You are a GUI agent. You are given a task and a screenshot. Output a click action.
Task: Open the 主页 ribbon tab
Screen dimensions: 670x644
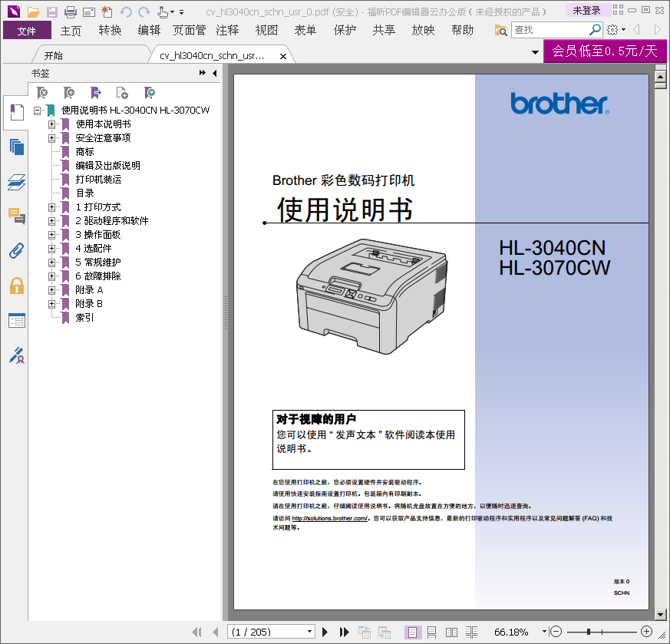click(71, 31)
